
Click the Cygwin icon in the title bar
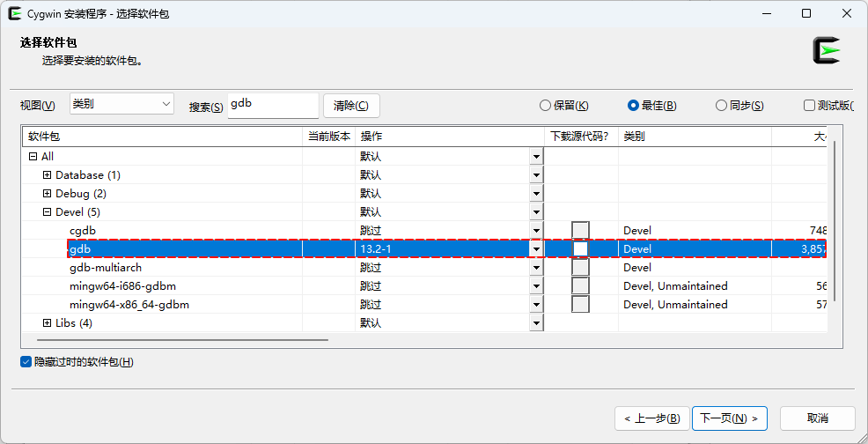tap(15, 14)
